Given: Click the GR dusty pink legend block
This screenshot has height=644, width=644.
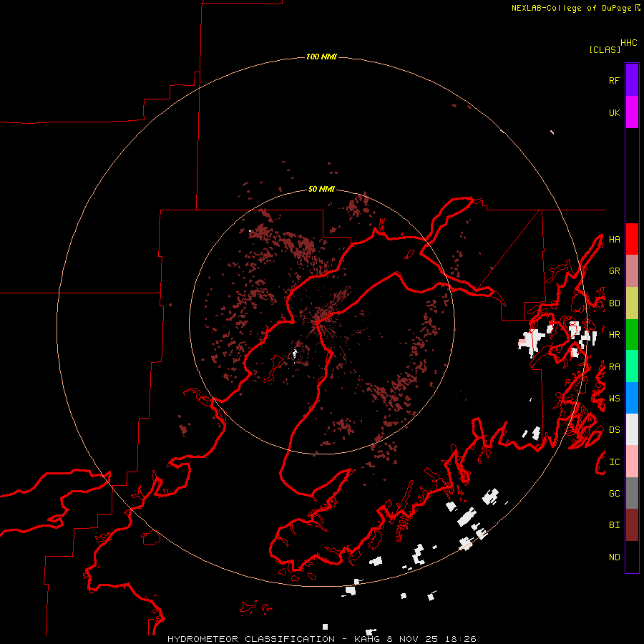Looking at the screenshot, I should (x=632, y=271).
